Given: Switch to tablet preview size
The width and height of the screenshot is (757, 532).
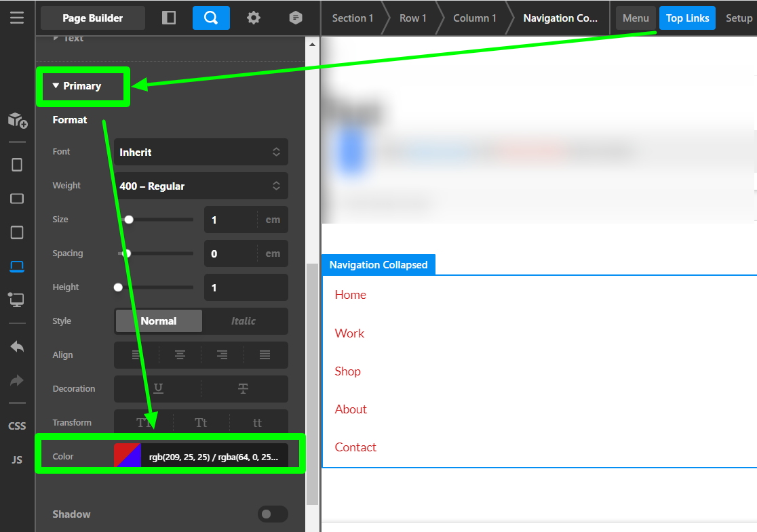Looking at the screenshot, I should (x=17, y=232).
